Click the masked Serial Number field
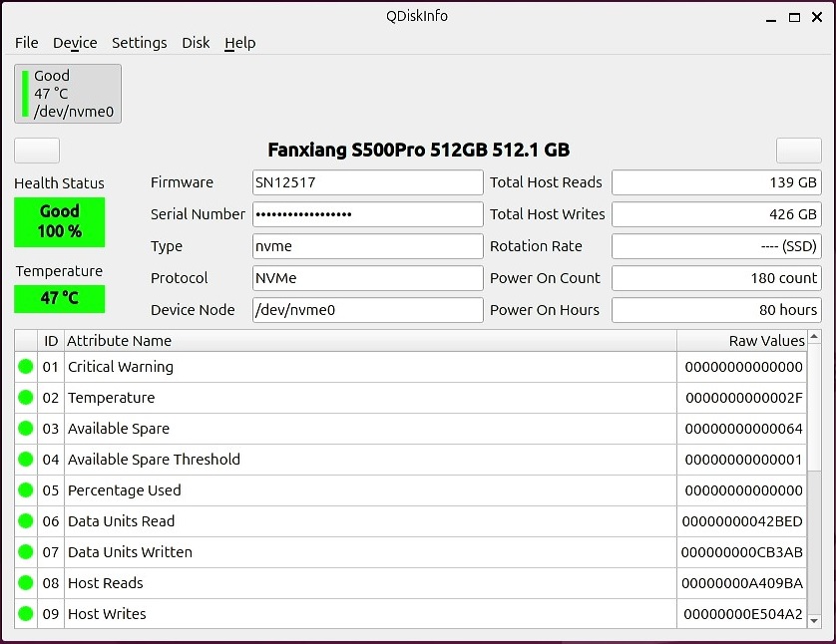The width and height of the screenshot is (836, 644). tap(368, 214)
